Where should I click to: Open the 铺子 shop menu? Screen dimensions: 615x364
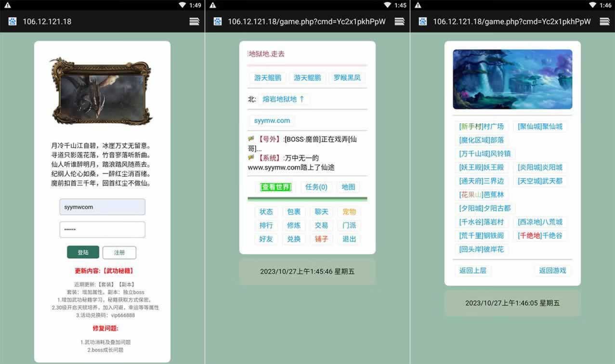[321, 239]
